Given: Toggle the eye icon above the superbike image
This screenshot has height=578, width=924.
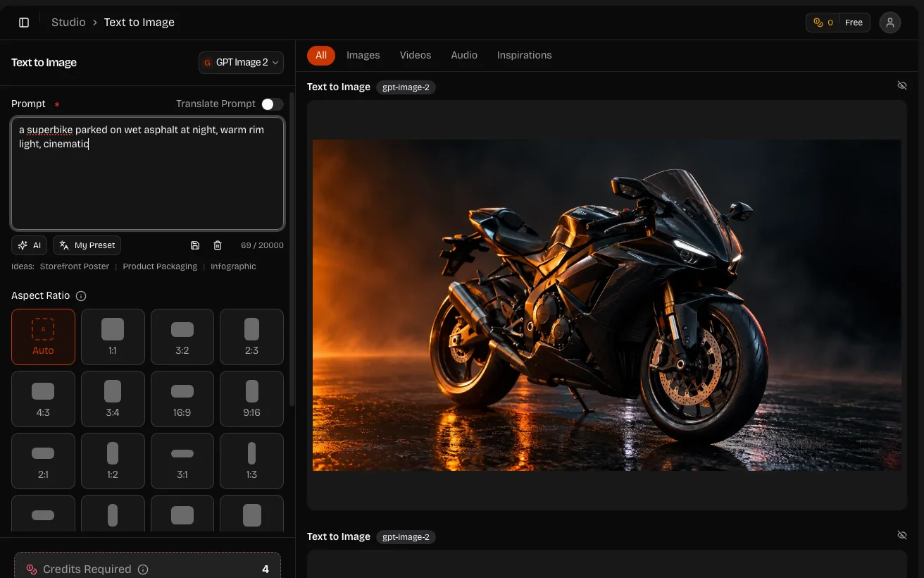Looking at the screenshot, I should point(902,85).
